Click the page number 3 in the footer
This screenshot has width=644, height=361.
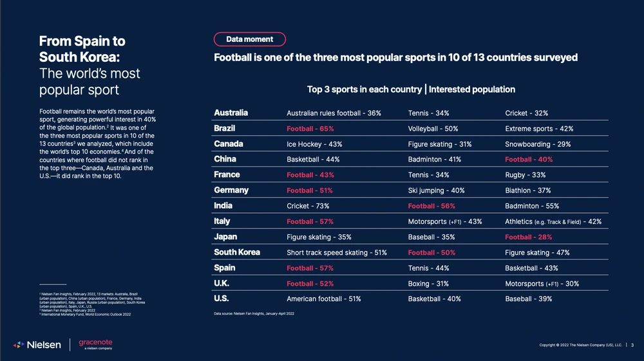(x=632, y=346)
